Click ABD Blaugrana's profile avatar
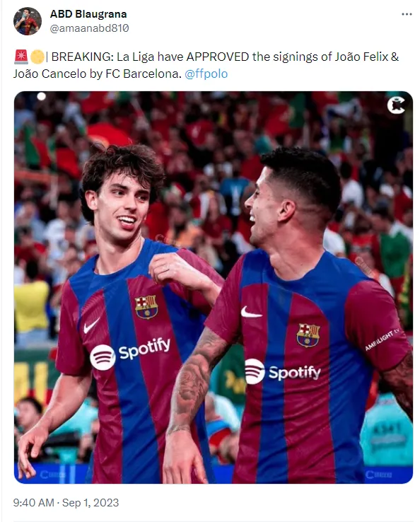Viewport: 420px width, 522px height. click(x=28, y=21)
